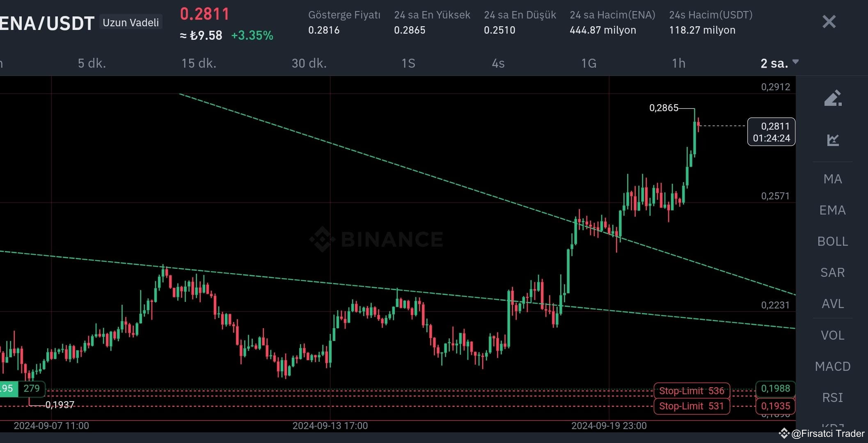This screenshot has width=868, height=443.
Task: Click the Gösterge Fiyatı value 0.2816
Action: [x=324, y=30]
